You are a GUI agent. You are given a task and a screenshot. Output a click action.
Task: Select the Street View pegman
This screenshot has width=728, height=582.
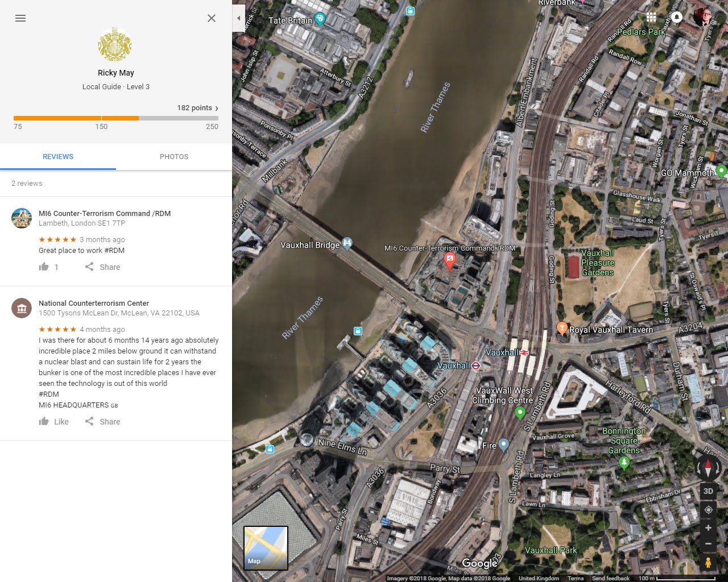[x=708, y=563]
